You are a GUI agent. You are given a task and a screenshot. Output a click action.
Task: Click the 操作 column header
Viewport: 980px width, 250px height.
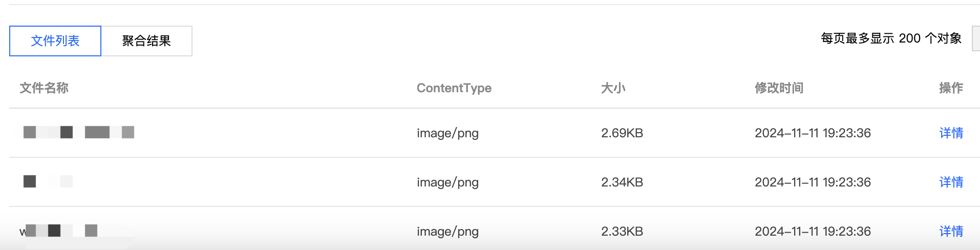(x=951, y=88)
